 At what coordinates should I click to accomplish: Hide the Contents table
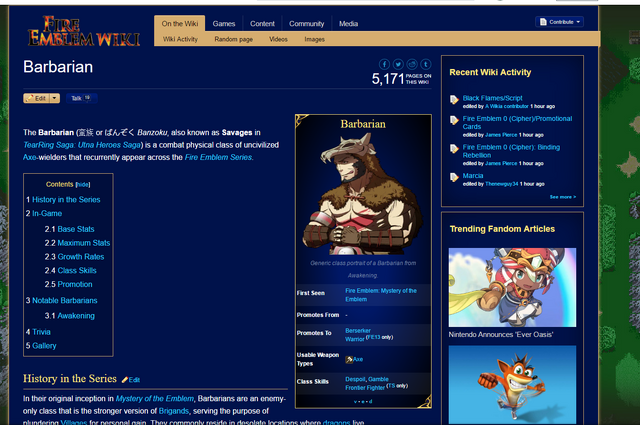point(83,185)
